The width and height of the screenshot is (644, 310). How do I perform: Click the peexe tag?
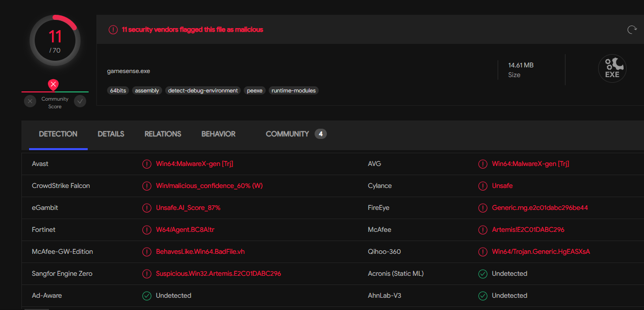(254, 90)
